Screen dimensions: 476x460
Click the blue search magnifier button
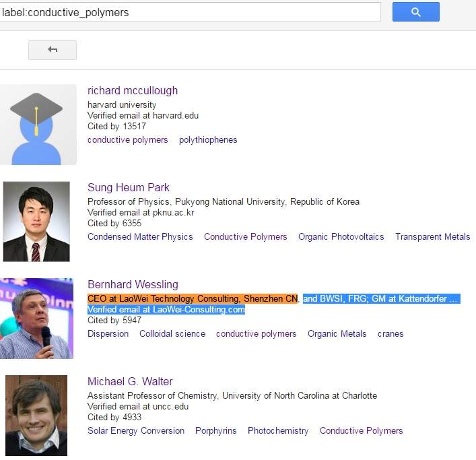click(x=415, y=12)
